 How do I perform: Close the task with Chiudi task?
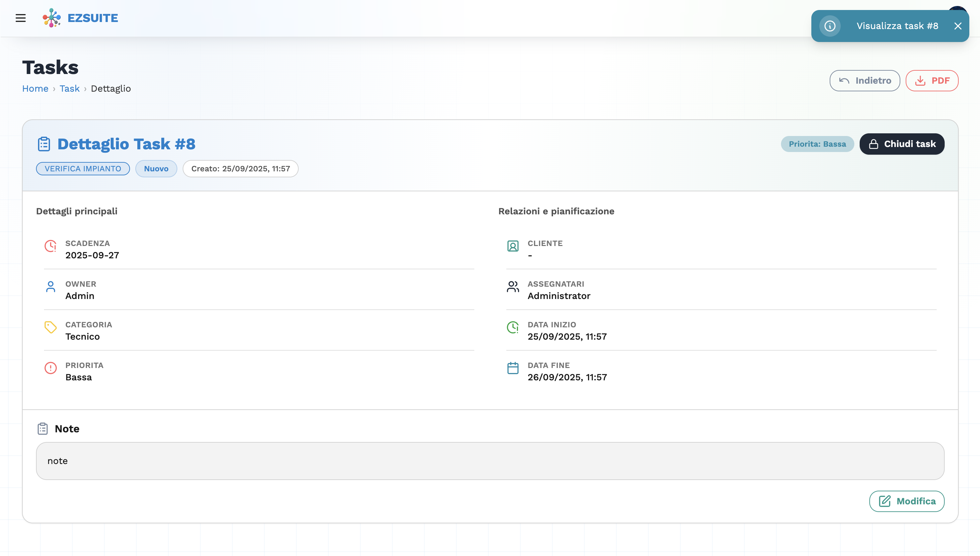point(902,144)
